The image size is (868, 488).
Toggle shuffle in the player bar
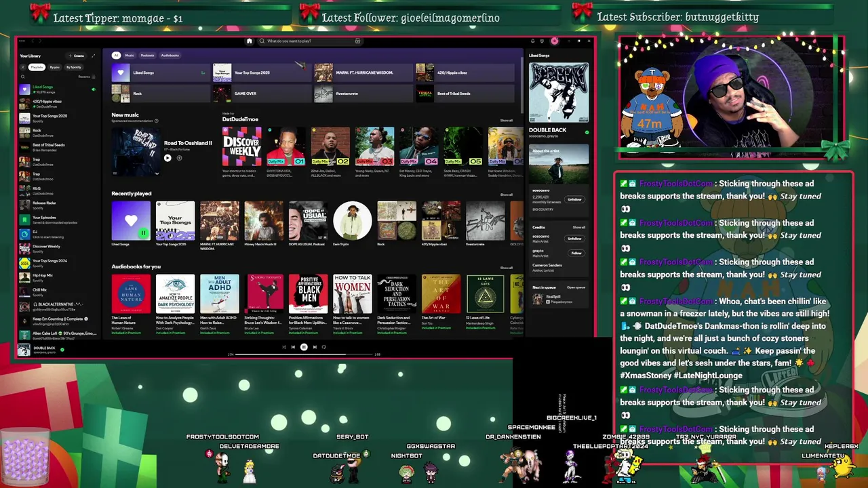pyautogui.click(x=283, y=347)
